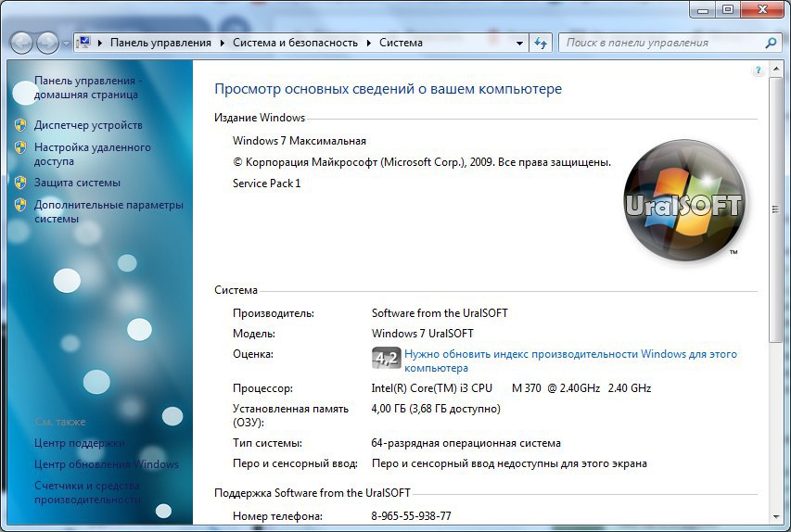Select Перо и сенсорный ввод недоступны text
The image size is (791, 532).
tap(509, 463)
